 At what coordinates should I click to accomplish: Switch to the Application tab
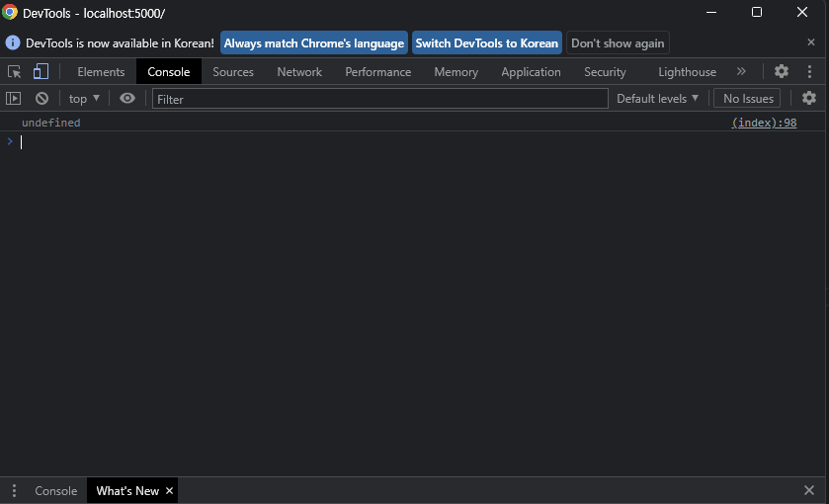tap(531, 72)
